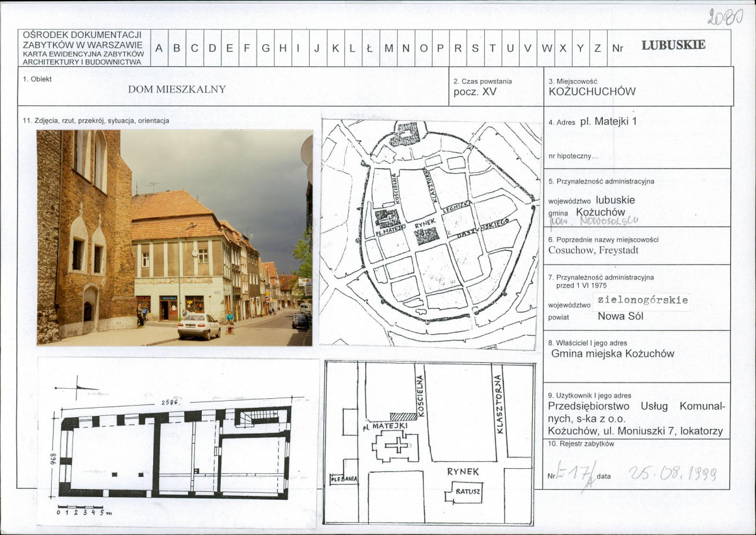Viewport: 756px width, 535px height.
Task: Click PLEBANIA label on situation plan
Action: (344, 479)
